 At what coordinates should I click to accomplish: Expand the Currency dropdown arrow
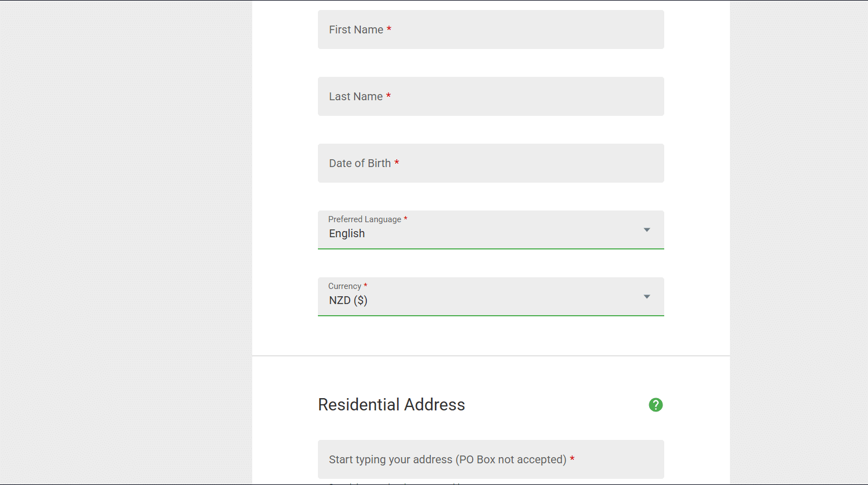[x=647, y=297]
